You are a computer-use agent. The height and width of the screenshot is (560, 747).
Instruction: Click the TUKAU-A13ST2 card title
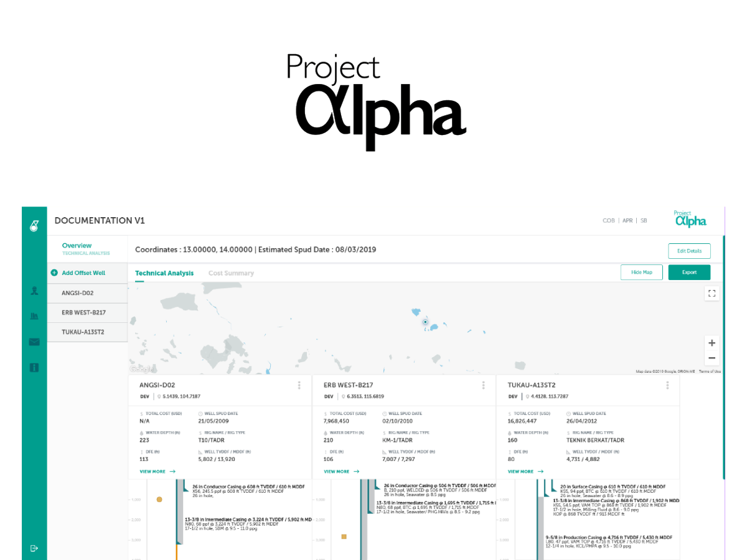tap(532, 385)
